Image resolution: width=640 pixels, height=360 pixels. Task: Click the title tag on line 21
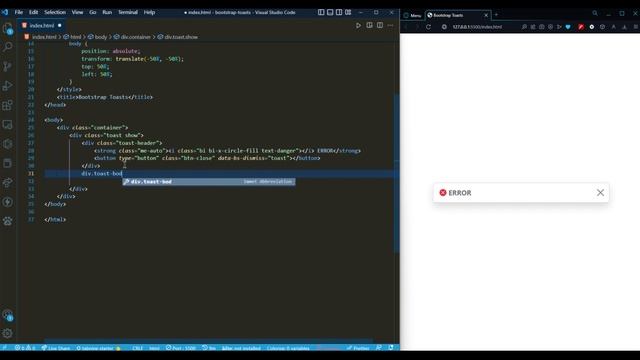pos(105,97)
